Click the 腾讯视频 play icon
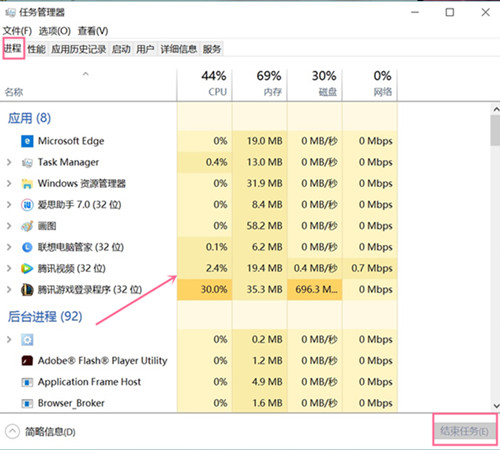The image size is (500, 450). 27,268
